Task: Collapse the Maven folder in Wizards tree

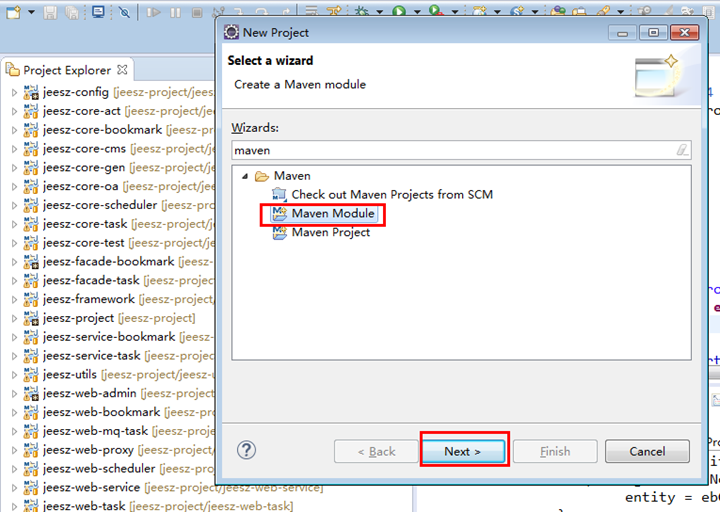Action: [245, 176]
